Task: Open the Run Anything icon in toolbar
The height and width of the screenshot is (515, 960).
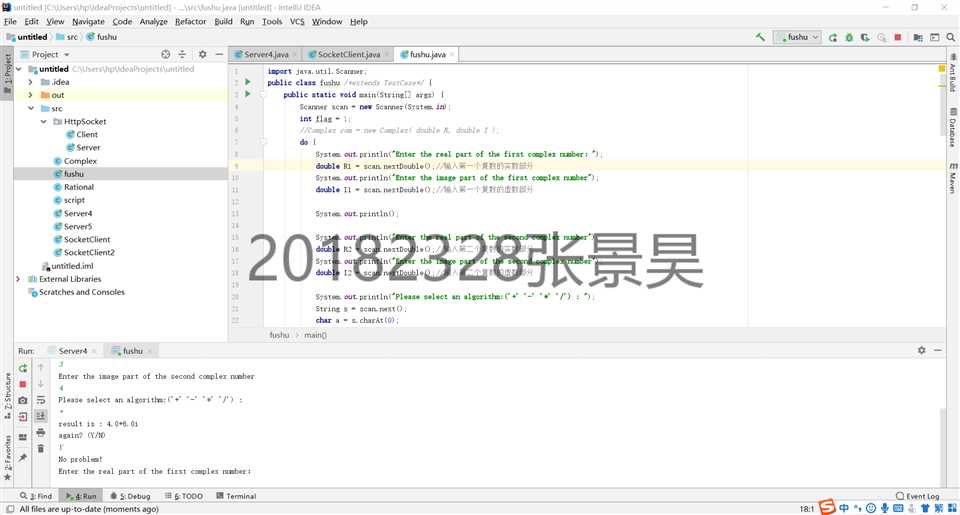Action: (934, 37)
